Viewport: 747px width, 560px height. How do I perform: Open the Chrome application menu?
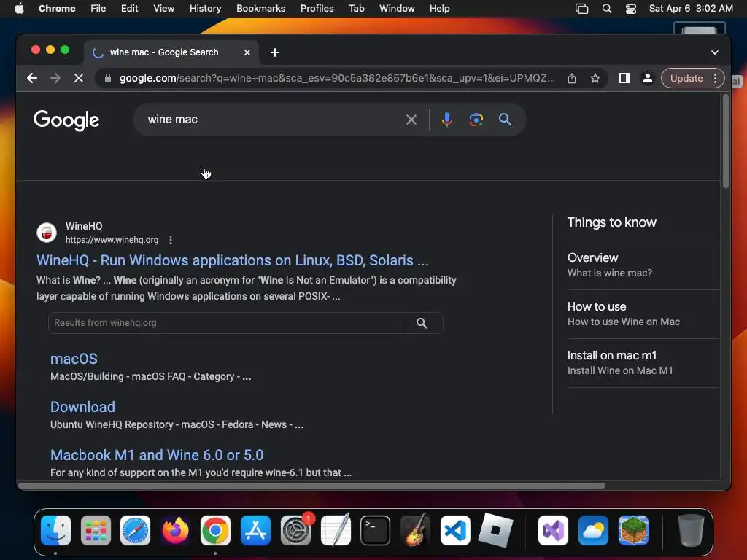[x=57, y=9]
